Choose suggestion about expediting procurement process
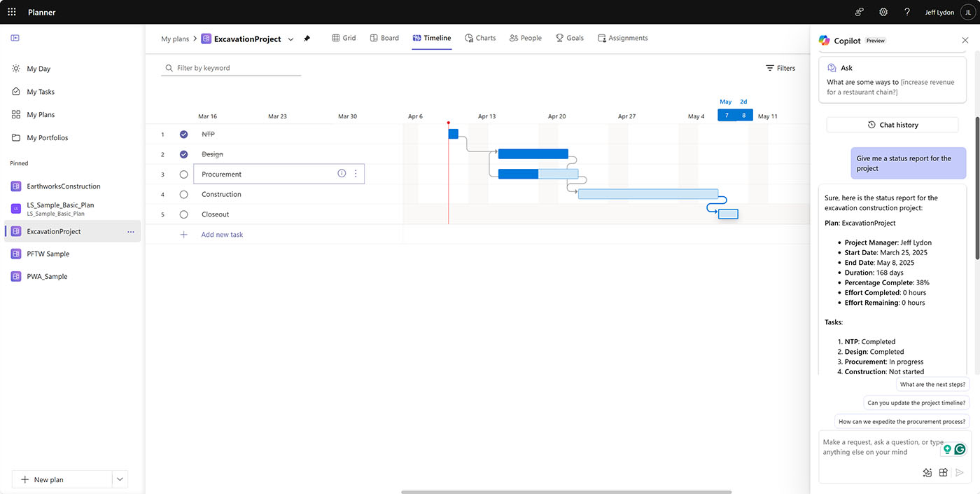 coord(903,422)
